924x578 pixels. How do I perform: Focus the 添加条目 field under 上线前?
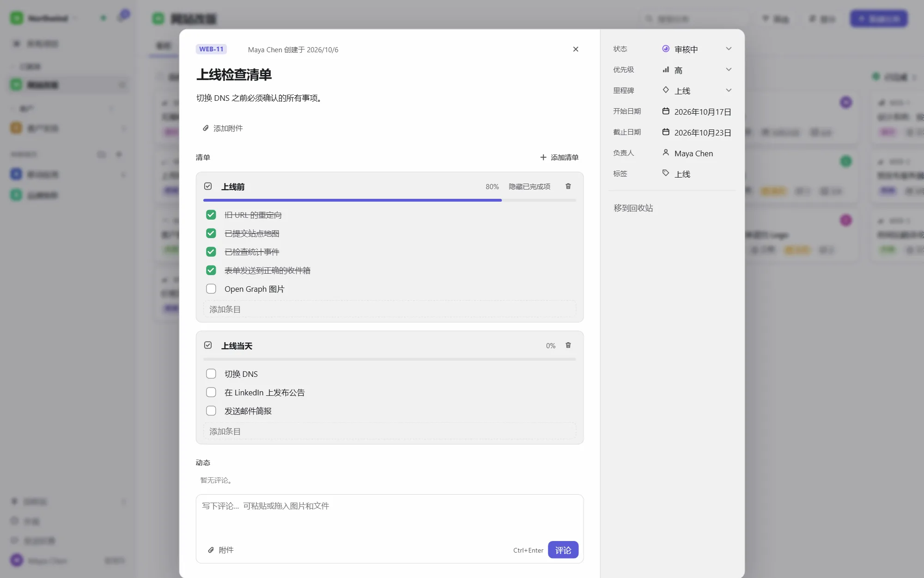pos(389,309)
